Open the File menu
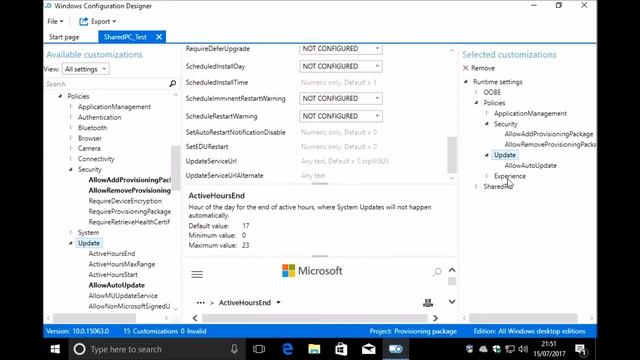Image resolution: width=640 pixels, height=360 pixels. coord(55,21)
